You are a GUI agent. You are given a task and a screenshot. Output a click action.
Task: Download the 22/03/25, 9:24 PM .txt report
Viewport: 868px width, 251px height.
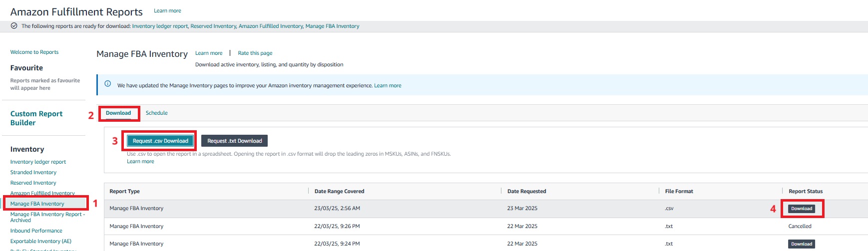(802, 244)
